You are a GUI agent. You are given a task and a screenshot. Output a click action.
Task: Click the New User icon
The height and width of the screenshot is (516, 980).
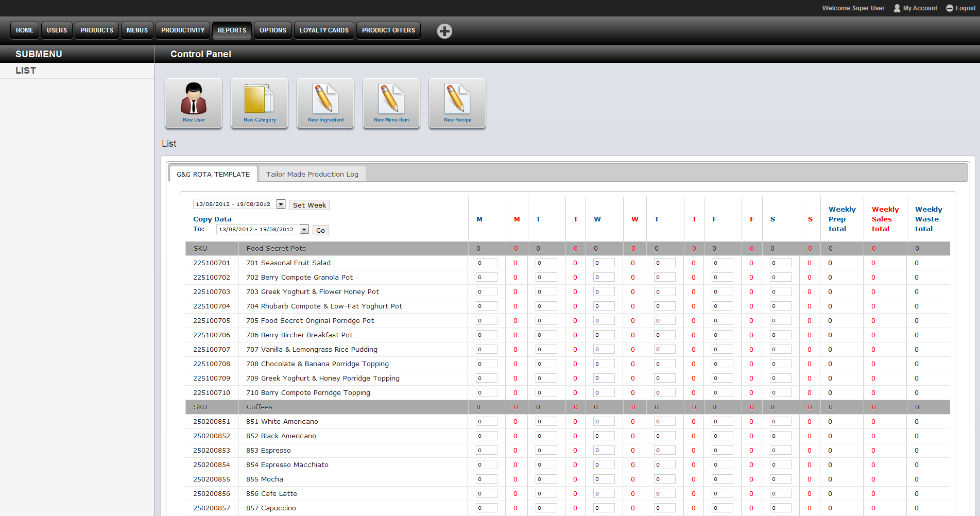(x=194, y=103)
